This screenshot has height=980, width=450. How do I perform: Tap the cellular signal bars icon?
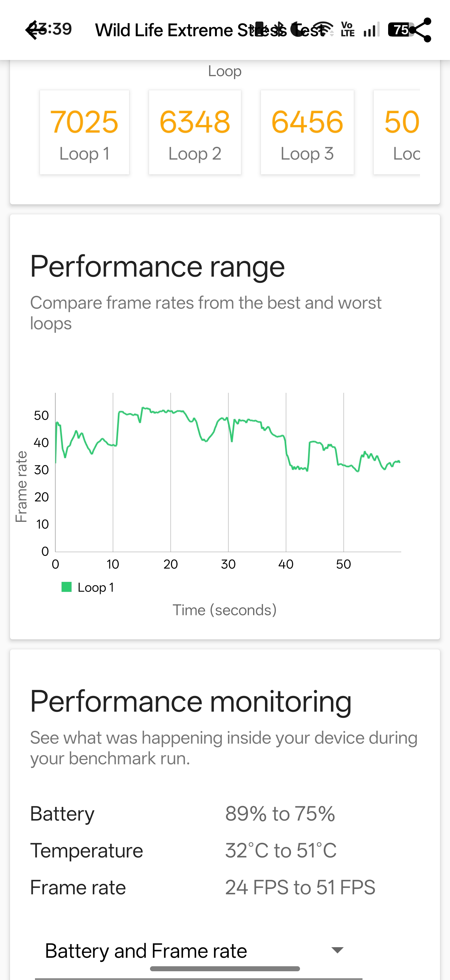pyautogui.click(x=371, y=30)
